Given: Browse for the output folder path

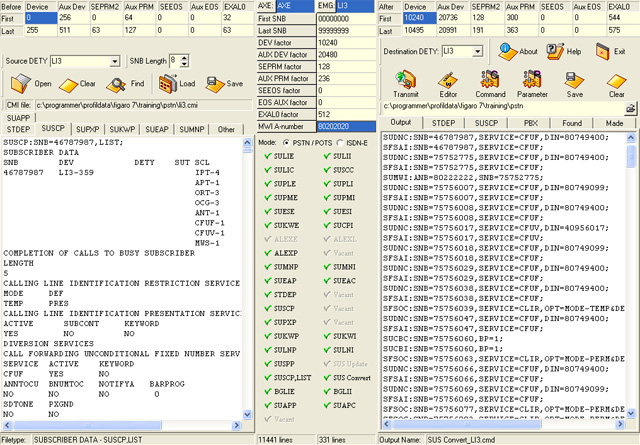Looking at the screenshot, I should 629,107.
